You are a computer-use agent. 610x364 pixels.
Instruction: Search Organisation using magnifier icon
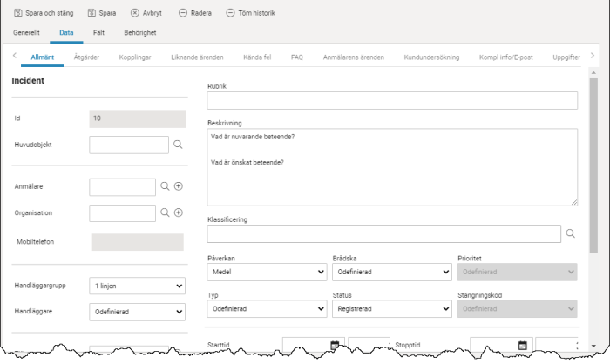[x=164, y=212]
